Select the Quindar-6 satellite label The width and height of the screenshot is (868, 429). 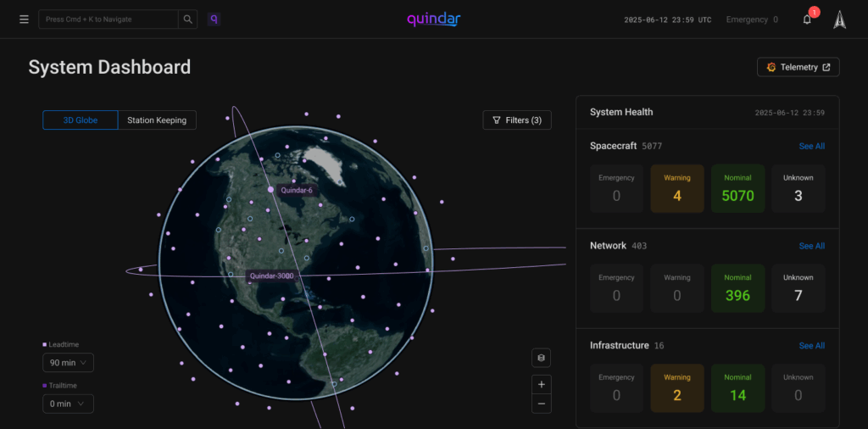coord(297,191)
